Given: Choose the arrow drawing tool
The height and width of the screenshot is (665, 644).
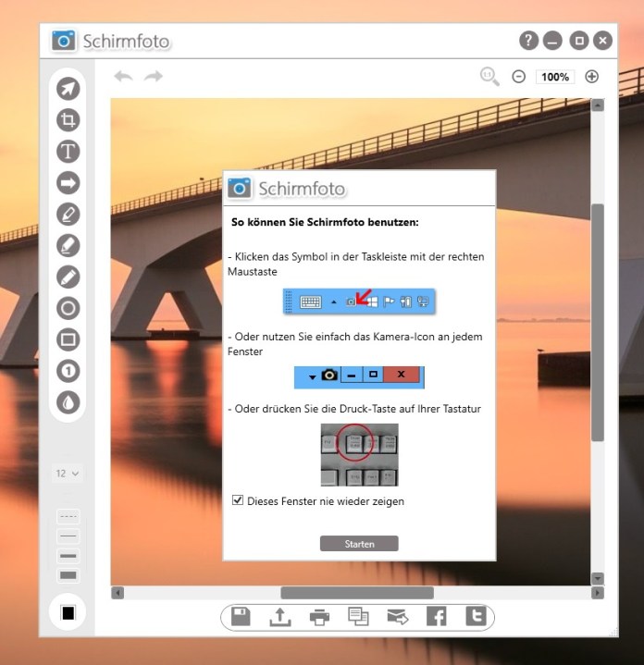Looking at the screenshot, I should pyautogui.click(x=68, y=182).
